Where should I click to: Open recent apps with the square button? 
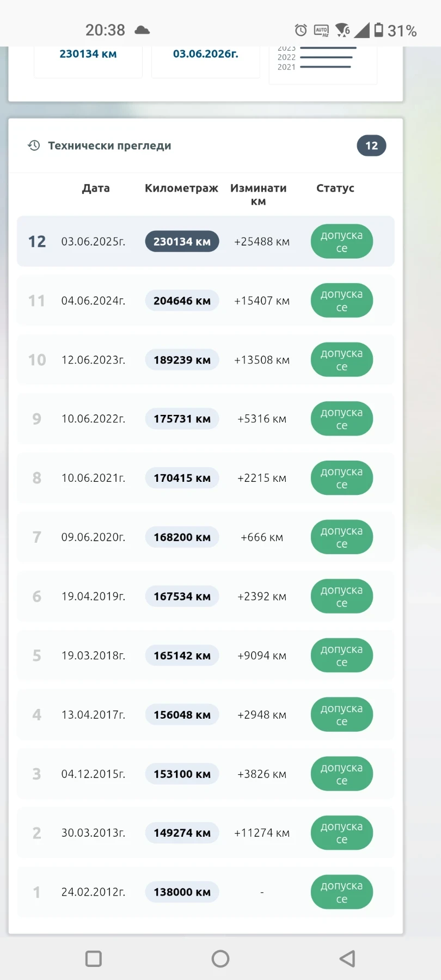click(94, 959)
